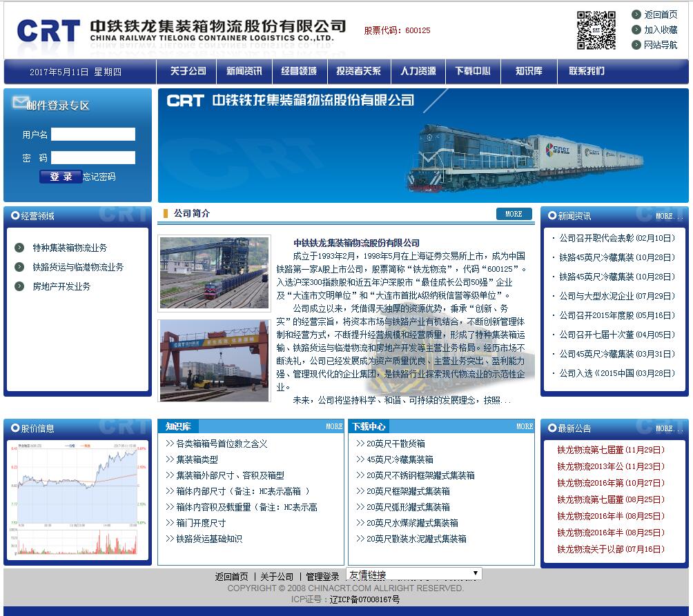The image size is (693, 616).
Task: Focus the 密码 input field
Action: click(x=92, y=158)
